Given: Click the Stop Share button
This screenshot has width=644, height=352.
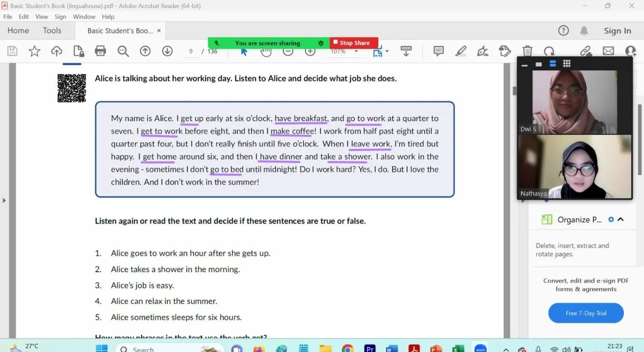Looking at the screenshot, I should coord(354,43).
